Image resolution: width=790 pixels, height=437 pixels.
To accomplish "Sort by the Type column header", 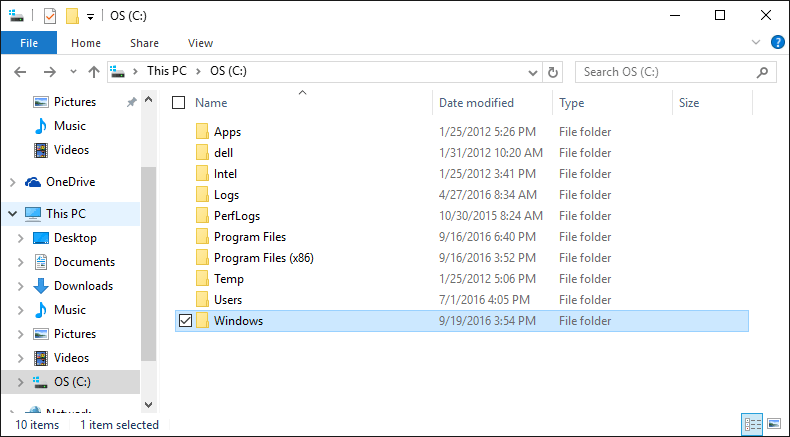I will 571,103.
